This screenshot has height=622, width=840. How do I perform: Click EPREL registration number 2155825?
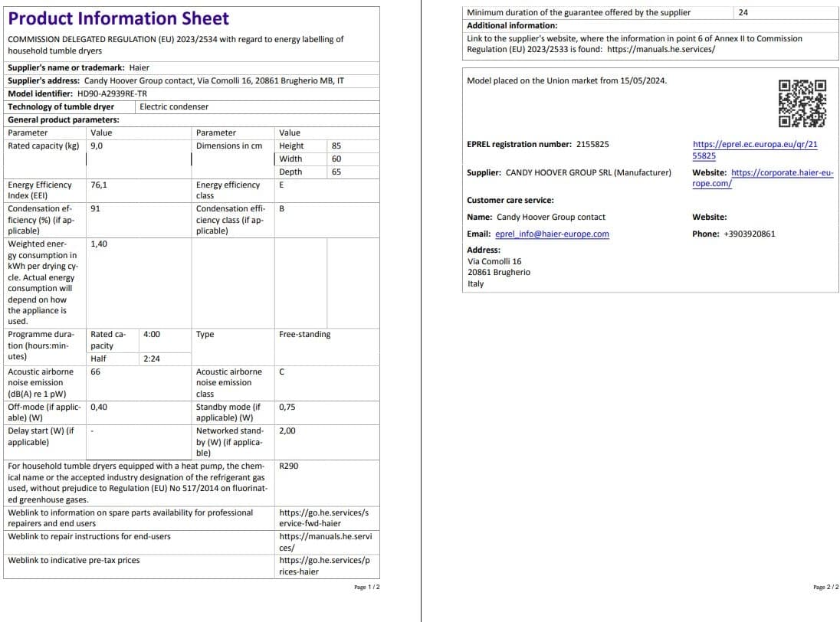(592, 144)
